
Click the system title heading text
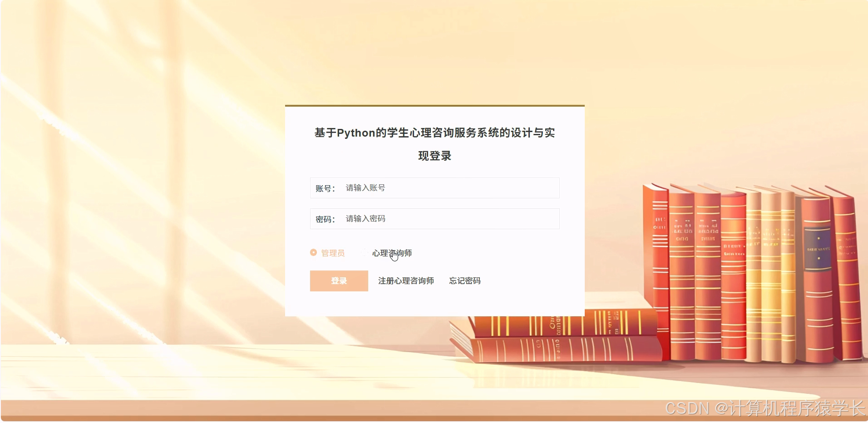click(x=434, y=133)
